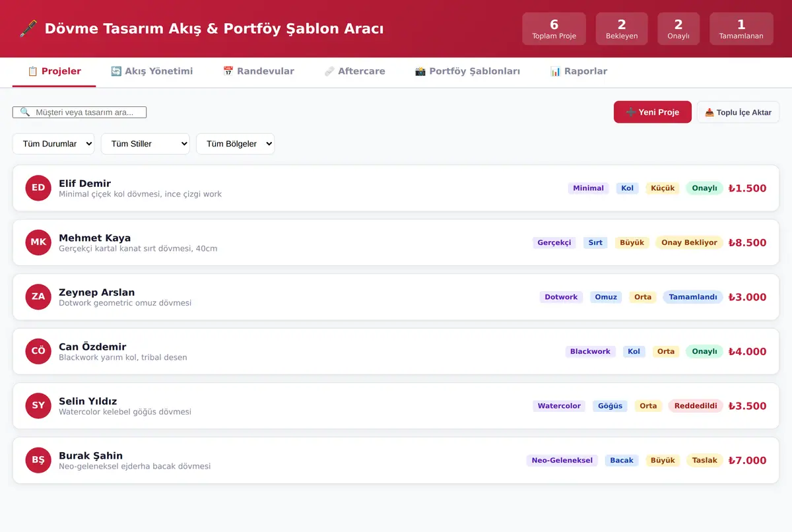Click the ED avatar for Elif Demir
The height and width of the screenshot is (532, 792).
click(38, 188)
